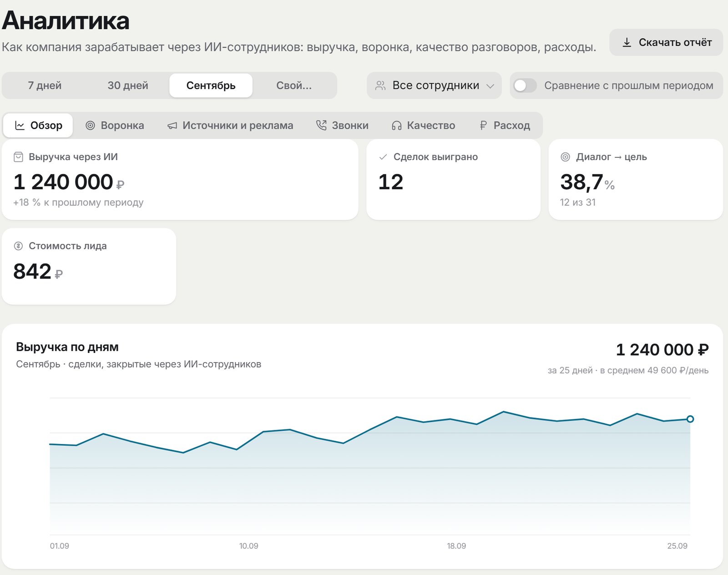
Task: Click the 10.09 date label on chart axis
Action: [x=248, y=546]
